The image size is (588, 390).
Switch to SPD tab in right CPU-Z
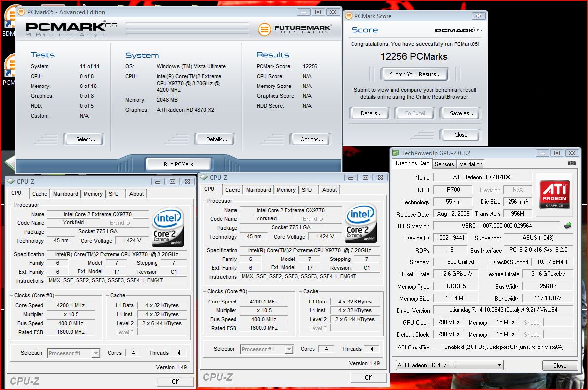click(307, 190)
